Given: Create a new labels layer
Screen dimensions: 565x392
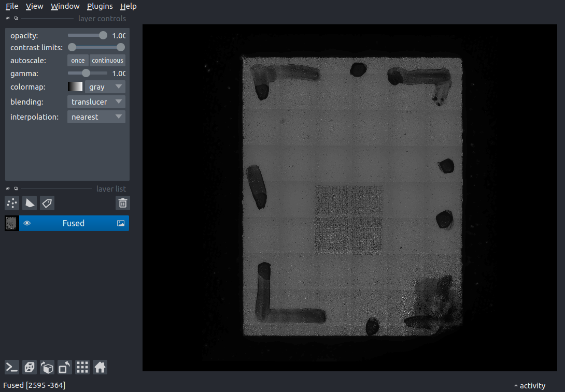Looking at the screenshot, I should point(47,203).
